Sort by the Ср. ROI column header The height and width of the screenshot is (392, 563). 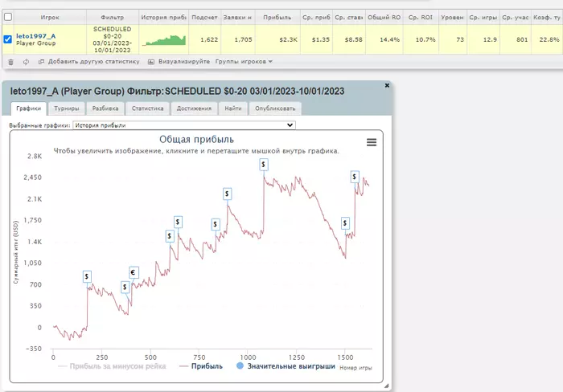421,17
